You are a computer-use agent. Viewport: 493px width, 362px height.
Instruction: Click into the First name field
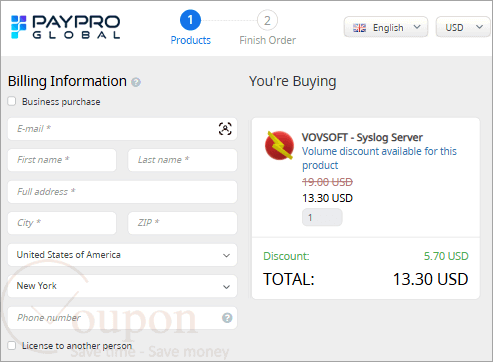(62, 160)
